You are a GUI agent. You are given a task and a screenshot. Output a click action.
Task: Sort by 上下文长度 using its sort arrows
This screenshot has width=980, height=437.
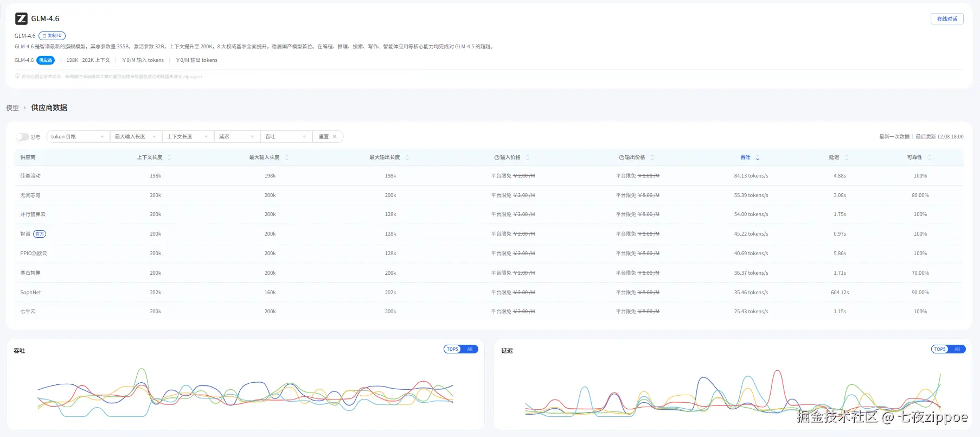[169, 157]
